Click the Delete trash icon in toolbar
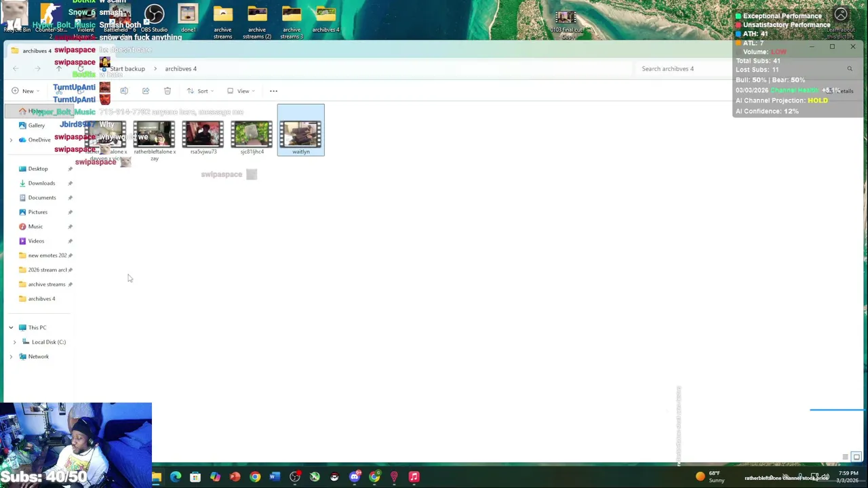 [x=167, y=91]
